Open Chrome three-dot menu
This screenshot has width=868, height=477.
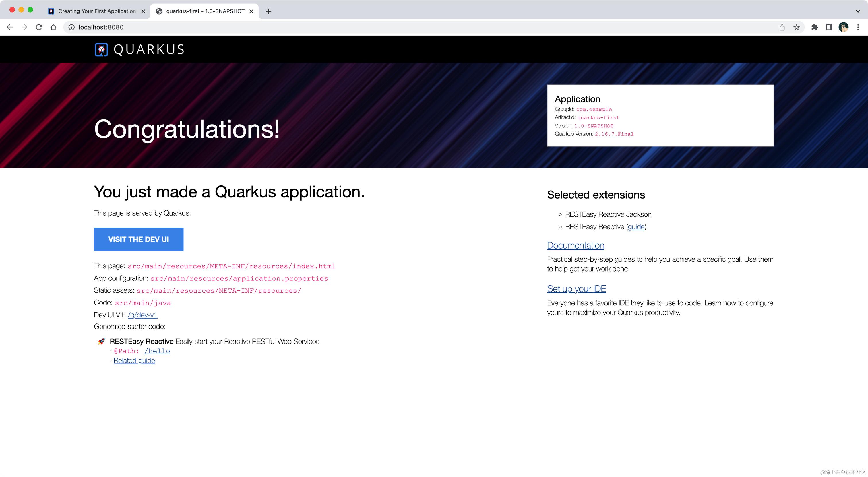tap(858, 27)
